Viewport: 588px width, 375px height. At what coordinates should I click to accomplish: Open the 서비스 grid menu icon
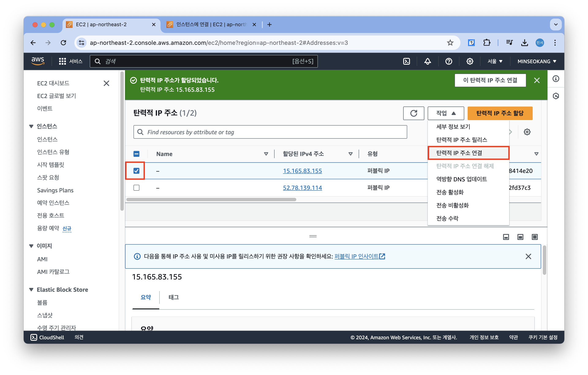[x=62, y=61]
